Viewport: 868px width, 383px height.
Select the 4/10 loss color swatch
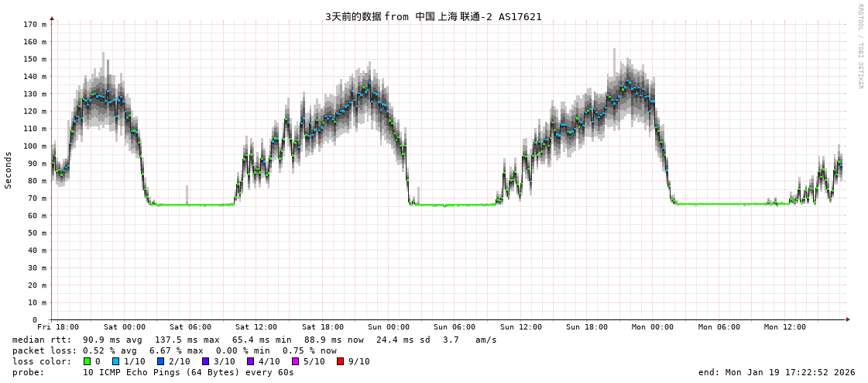250,361
